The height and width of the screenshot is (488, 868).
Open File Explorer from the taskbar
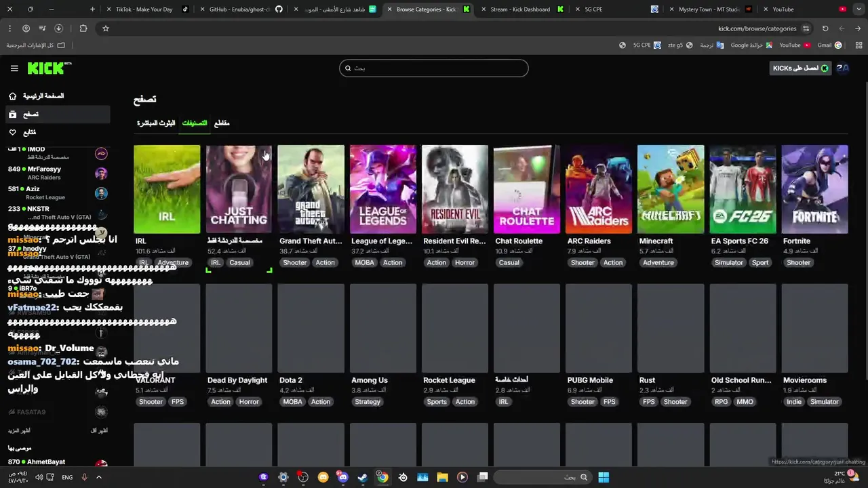click(x=442, y=477)
